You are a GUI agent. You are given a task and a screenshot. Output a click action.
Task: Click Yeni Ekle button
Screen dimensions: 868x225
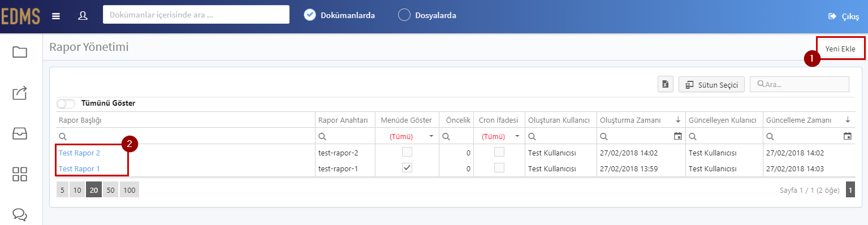pyautogui.click(x=840, y=49)
